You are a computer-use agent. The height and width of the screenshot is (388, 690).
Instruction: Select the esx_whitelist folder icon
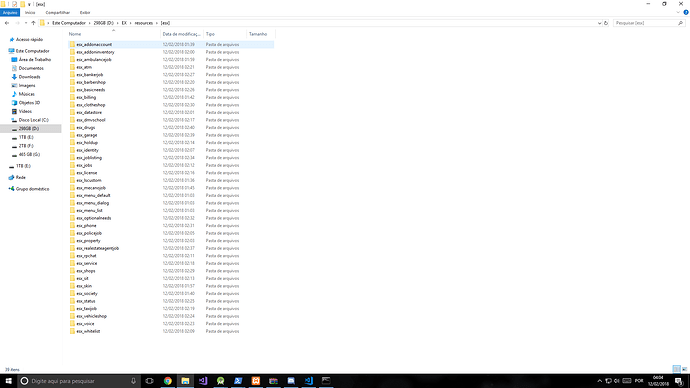point(72,331)
